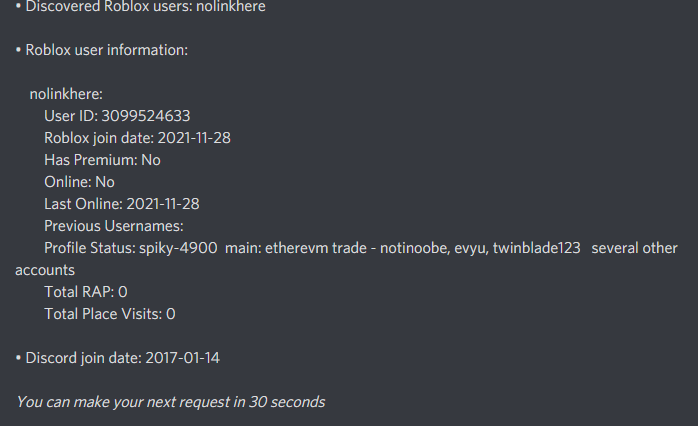Viewport: 698px width, 426px height.
Task: Select the 'Previous Usernames:' line
Action: [114, 226]
